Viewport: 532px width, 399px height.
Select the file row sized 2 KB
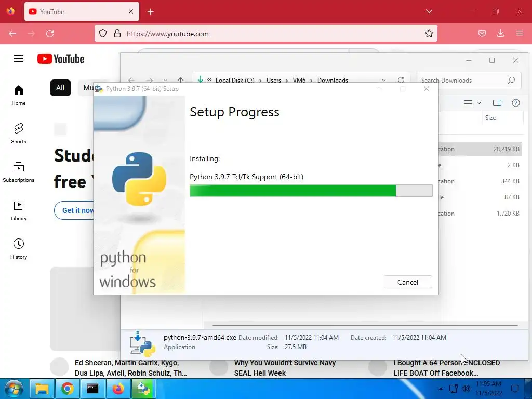click(x=480, y=165)
